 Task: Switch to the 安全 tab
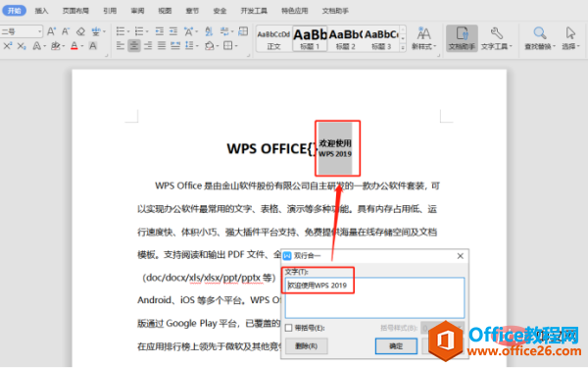(x=220, y=11)
